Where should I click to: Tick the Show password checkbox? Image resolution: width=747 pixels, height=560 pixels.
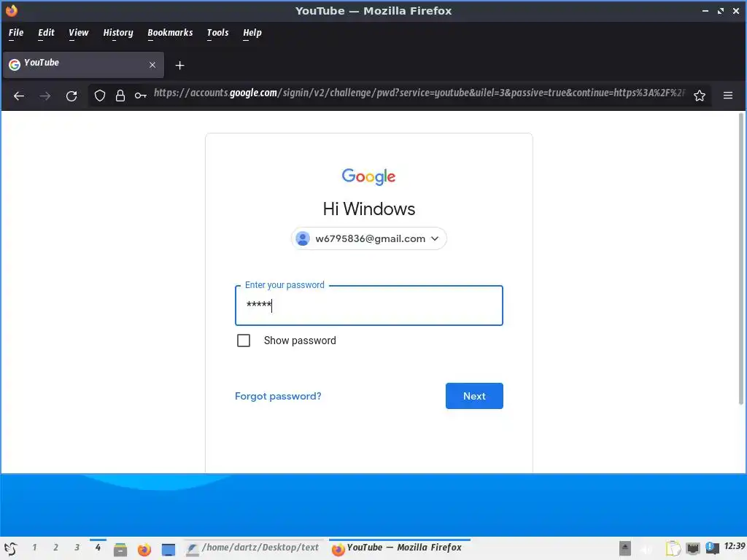pyautogui.click(x=244, y=341)
